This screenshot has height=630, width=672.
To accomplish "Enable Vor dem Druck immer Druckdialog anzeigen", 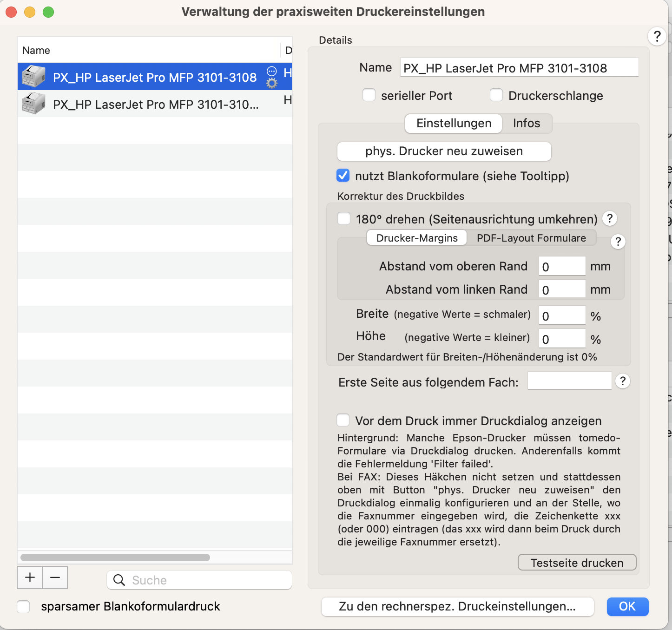I will (343, 420).
